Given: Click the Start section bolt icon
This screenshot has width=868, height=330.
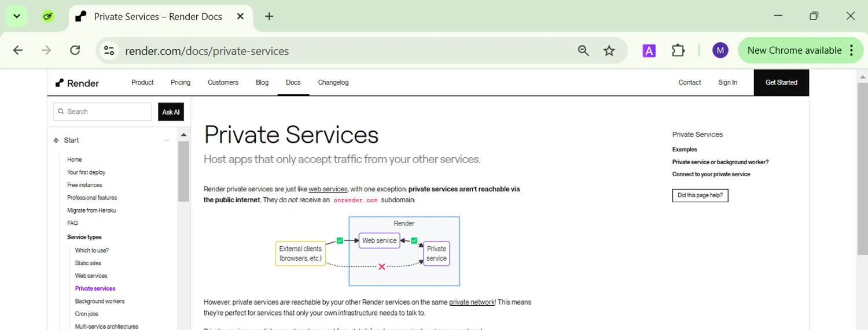Looking at the screenshot, I should 56,140.
